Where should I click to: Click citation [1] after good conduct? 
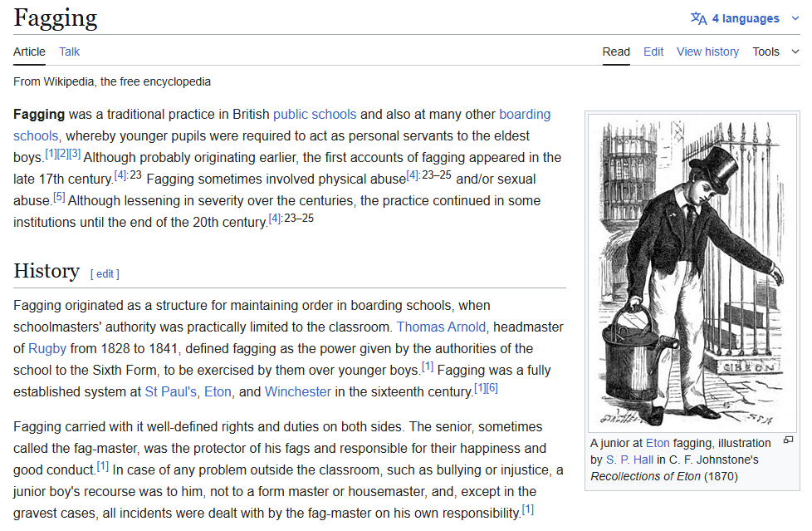pos(103,466)
